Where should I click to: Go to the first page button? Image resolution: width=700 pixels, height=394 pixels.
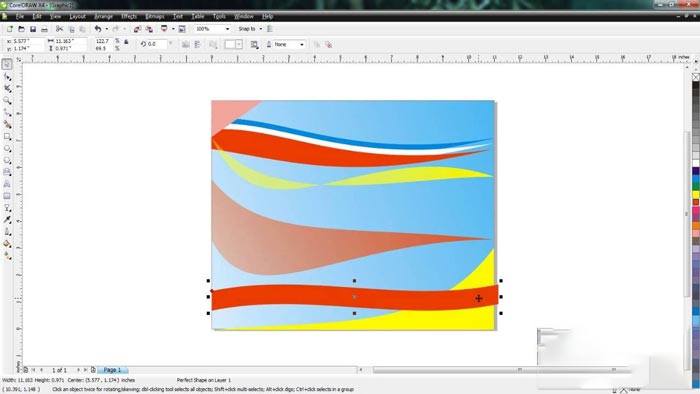pyautogui.click(x=33, y=370)
